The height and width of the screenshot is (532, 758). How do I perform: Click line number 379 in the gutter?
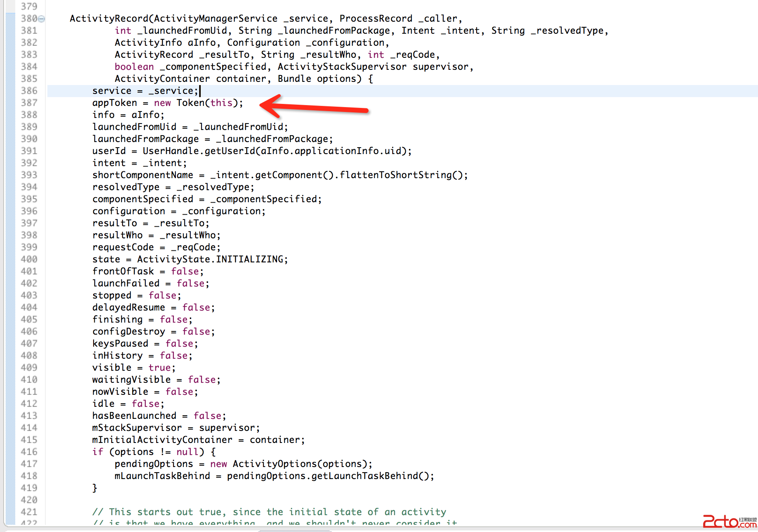coord(29,6)
